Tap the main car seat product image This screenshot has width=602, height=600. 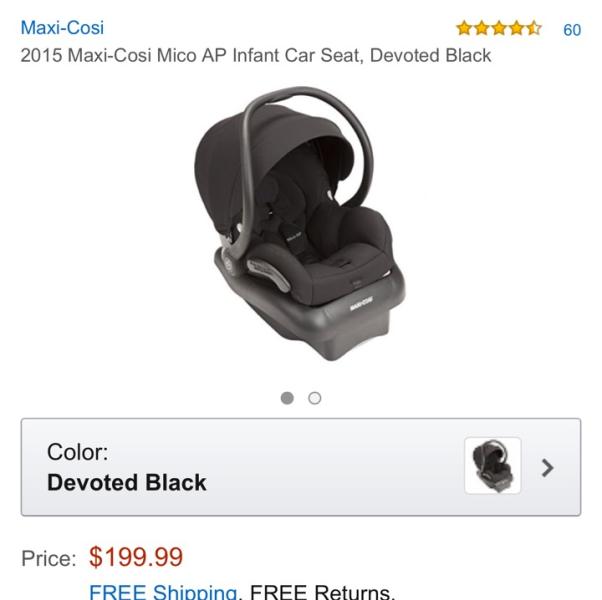(299, 223)
